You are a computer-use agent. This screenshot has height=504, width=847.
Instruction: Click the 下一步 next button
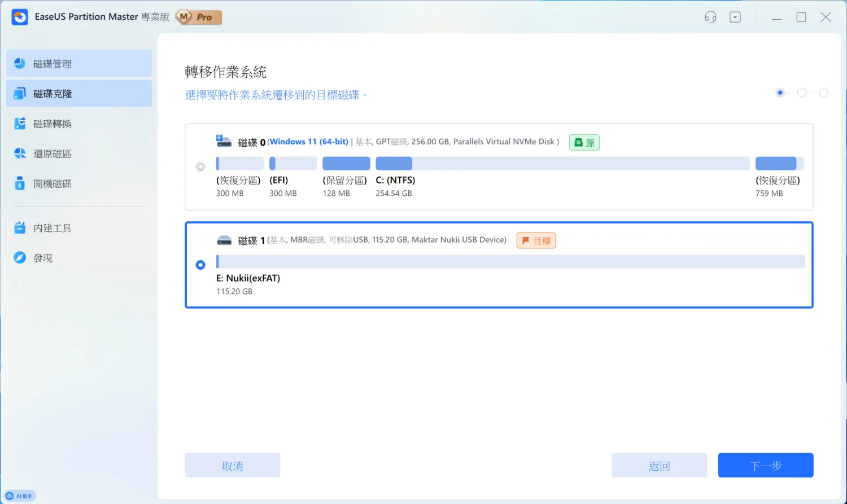click(766, 465)
